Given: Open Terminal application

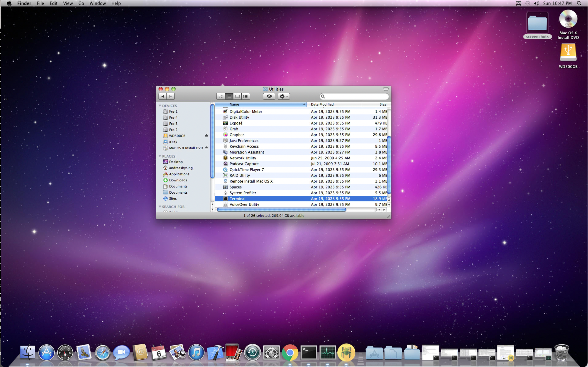Looking at the screenshot, I should pos(237,198).
